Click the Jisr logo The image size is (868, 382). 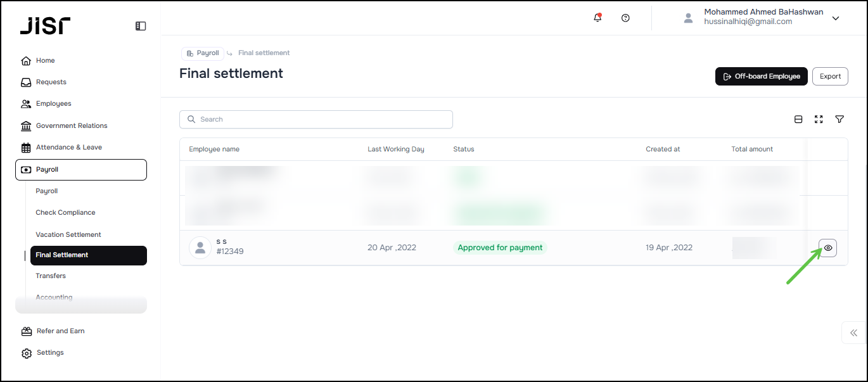point(45,26)
